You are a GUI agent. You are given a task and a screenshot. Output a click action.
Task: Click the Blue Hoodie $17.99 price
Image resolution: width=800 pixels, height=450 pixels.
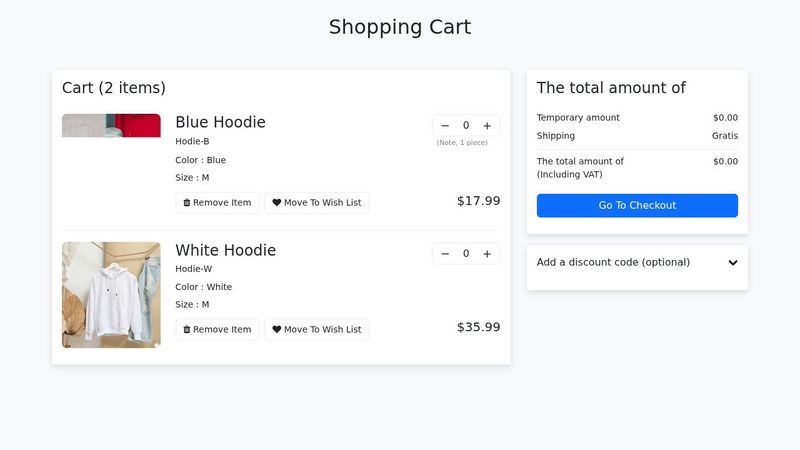point(478,201)
